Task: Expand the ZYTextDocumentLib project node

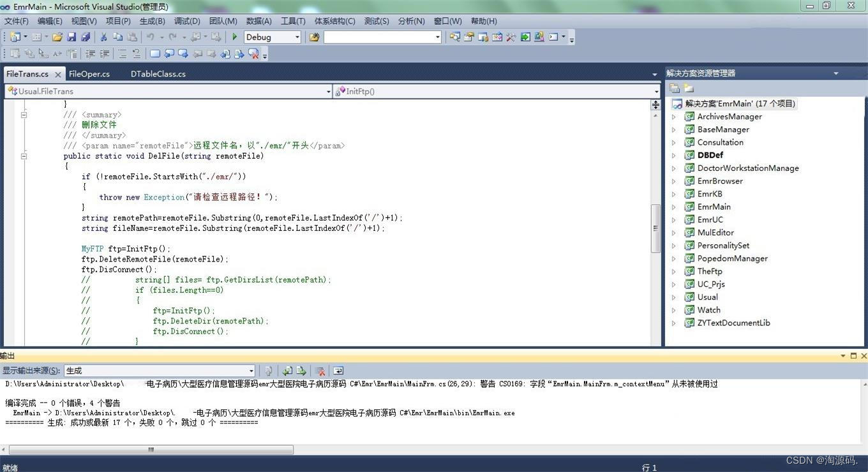Action: click(x=674, y=323)
